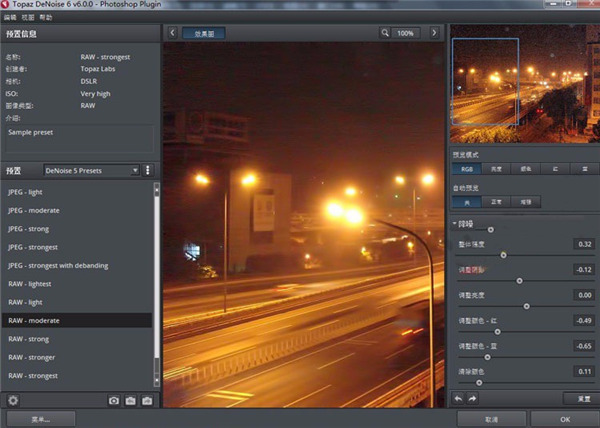
Task: Click the rightmost camera icon below presets
Action: (x=147, y=401)
